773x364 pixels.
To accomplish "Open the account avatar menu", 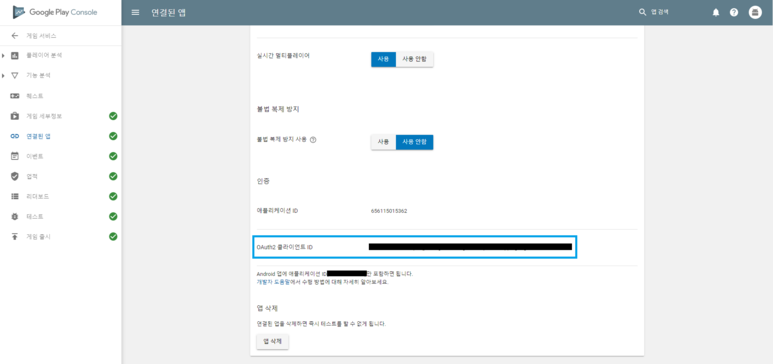I will pyautogui.click(x=755, y=13).
